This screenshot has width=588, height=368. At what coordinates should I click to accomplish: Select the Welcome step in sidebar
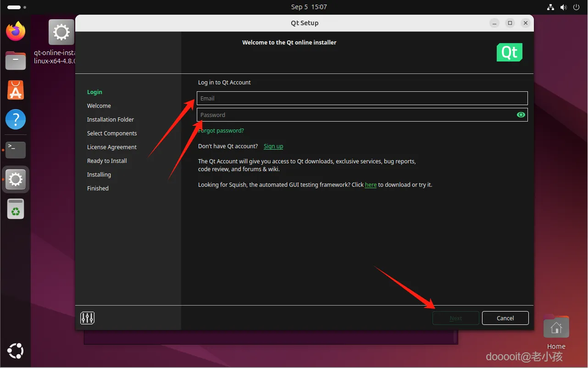tap(99, 106)
